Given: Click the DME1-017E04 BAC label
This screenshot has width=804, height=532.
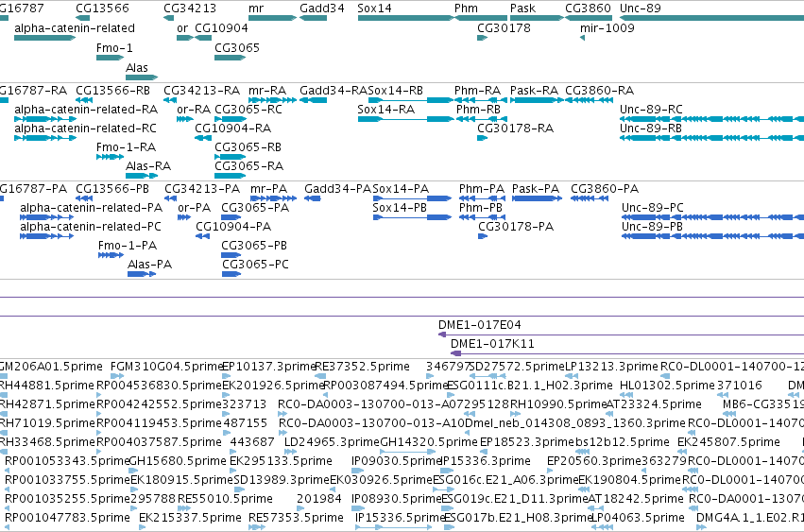Looking at the screenshot, I should tap(479, 325).
